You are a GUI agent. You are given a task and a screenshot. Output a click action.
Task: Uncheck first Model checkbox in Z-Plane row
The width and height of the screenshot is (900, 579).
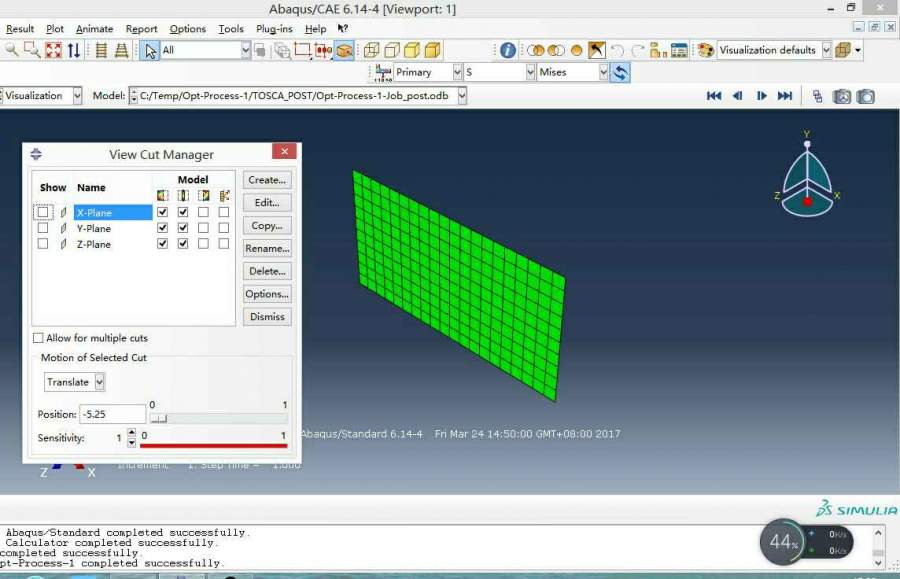(x=162, y=243)
